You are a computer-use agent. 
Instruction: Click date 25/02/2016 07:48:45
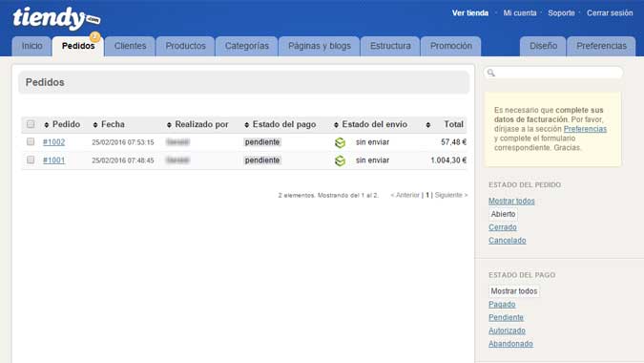point(123,160)
